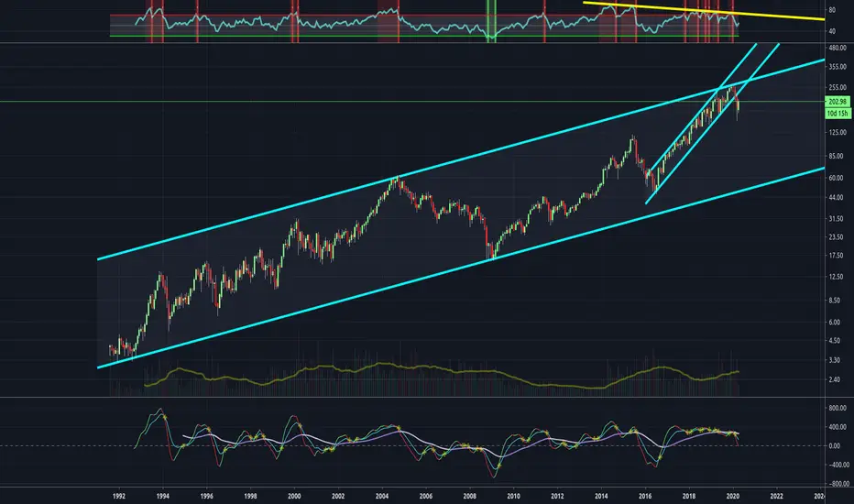The image size is (854, 504).
Task: Click the 0.00 level on the bottom oscillator axis
Action: pos(834,446)
